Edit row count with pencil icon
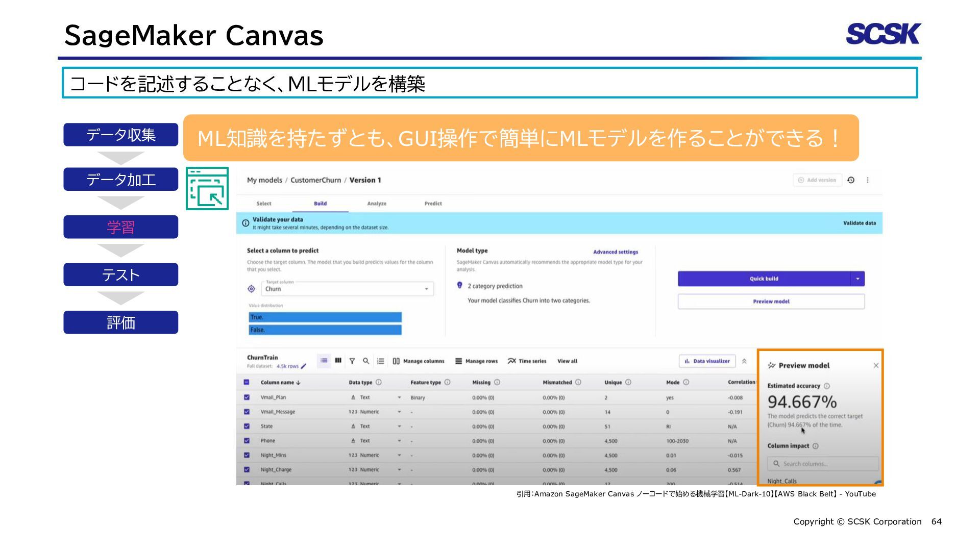The image size is (980, 551). coord(304,366)
